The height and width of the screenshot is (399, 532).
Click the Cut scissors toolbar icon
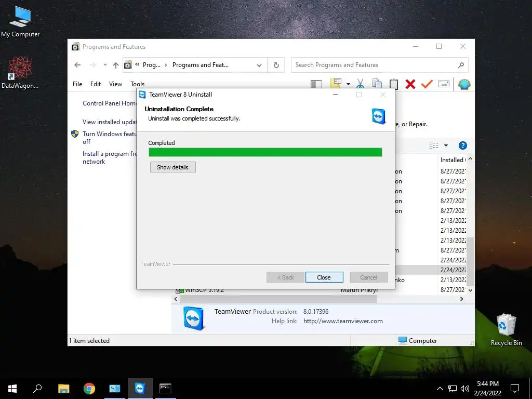pyautogui.click(x=361, y=84)
